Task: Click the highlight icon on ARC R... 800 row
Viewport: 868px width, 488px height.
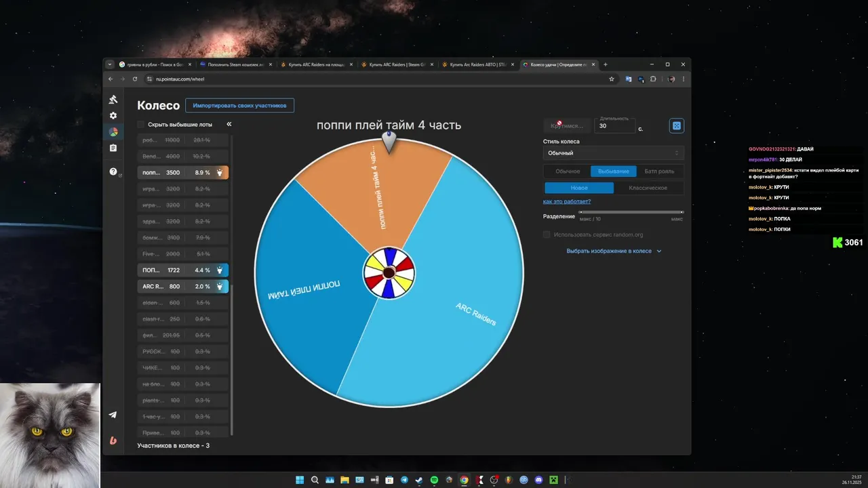Action: (220, 287)
